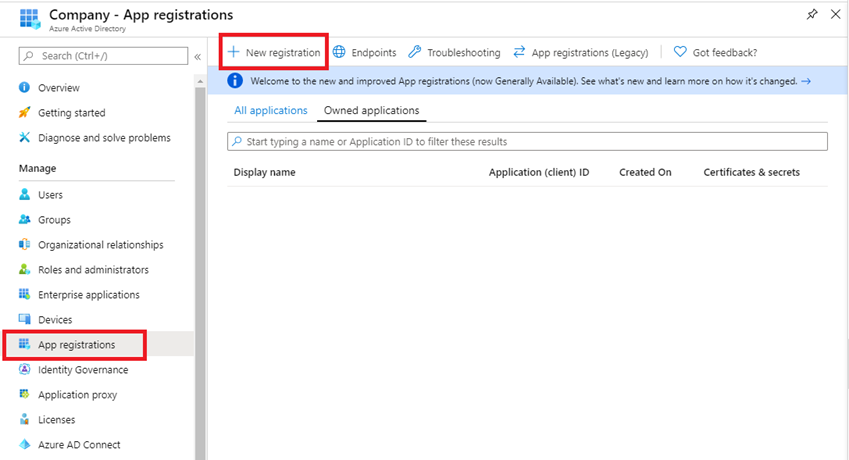The height and width of the screenshot is (460, 849).
Task: Select the Owned applications tab
Action: coord(371,110)
